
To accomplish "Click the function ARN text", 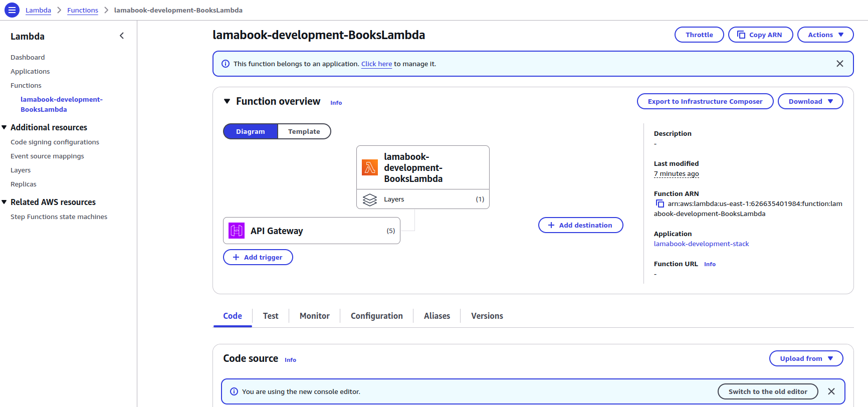I will (749, 209).
